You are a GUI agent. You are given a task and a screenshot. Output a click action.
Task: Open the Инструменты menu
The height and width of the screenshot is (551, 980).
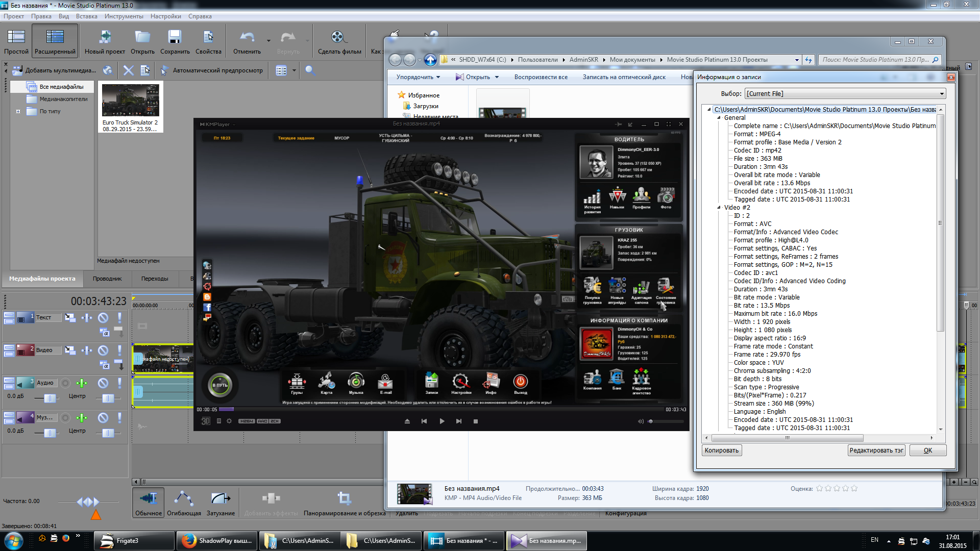[124, 16]
